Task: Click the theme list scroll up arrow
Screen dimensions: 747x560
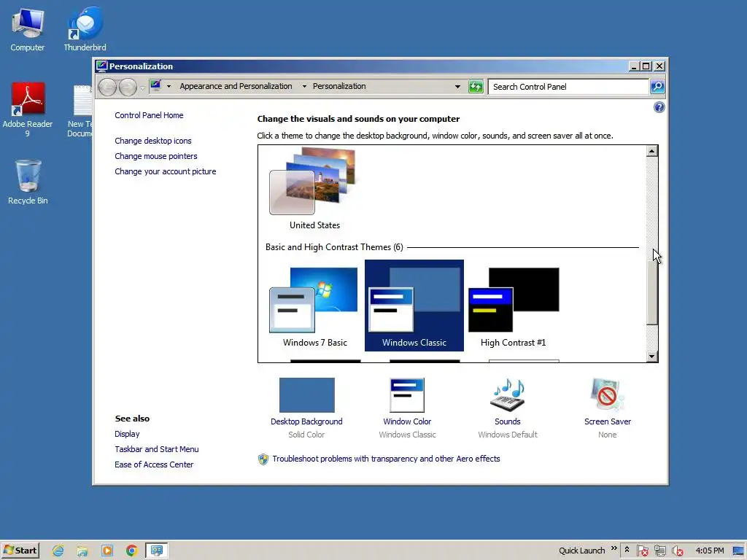Action: [652, 152]
